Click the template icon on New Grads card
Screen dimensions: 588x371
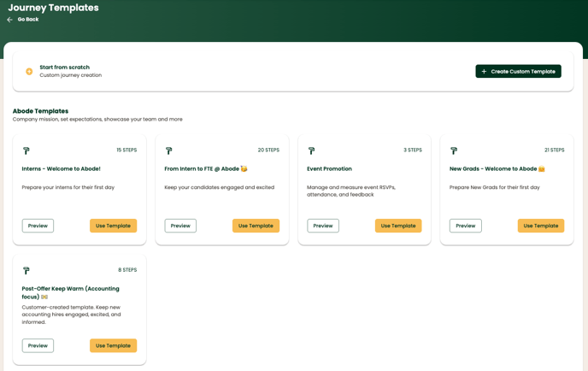point(454,150)
